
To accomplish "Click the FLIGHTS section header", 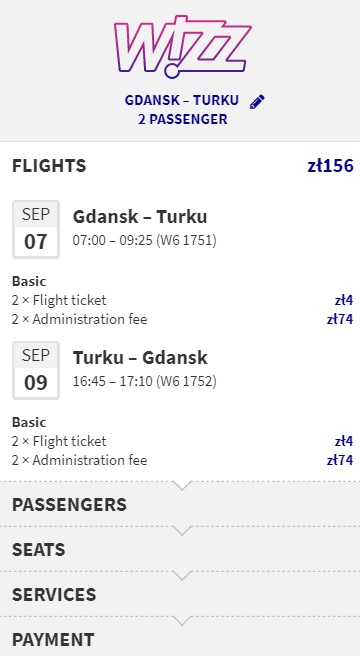I will point(49,166).
